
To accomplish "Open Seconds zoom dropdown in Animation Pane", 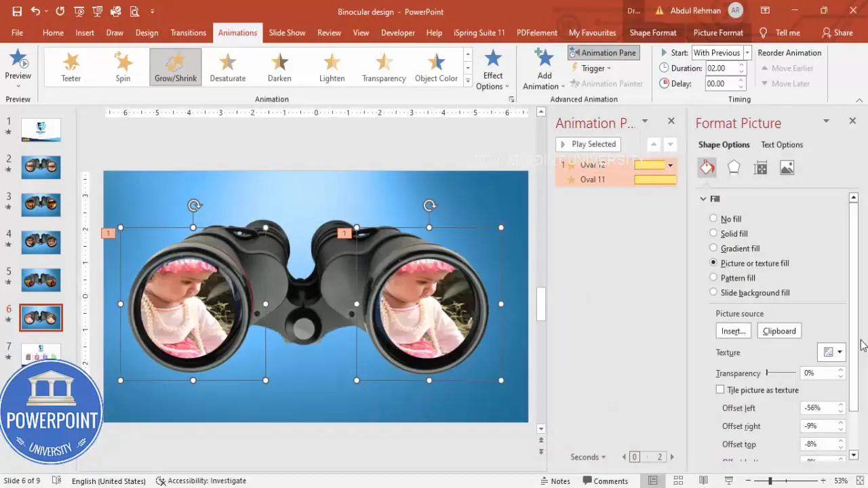I will [588, 457].
